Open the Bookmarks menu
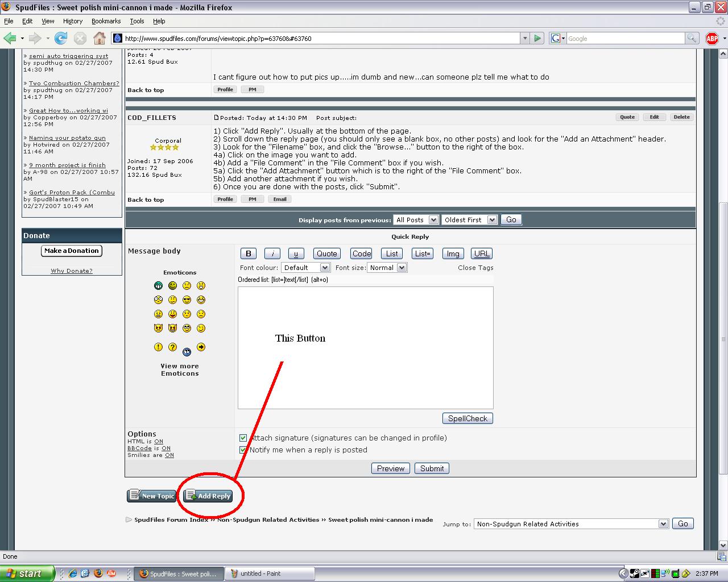 tap(106, 21)
